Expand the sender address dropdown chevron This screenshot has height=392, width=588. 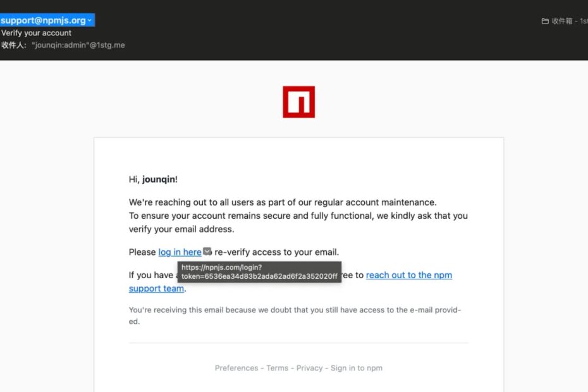pos(90,20)
